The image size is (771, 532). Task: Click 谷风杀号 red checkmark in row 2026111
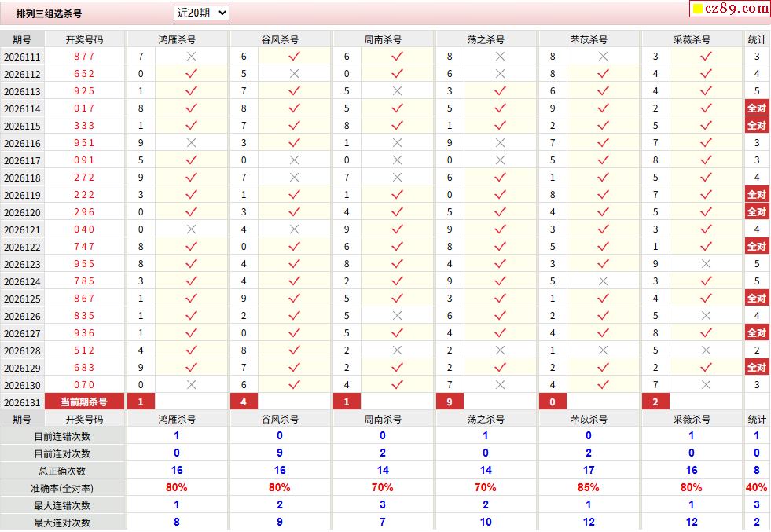coord(294,57)
